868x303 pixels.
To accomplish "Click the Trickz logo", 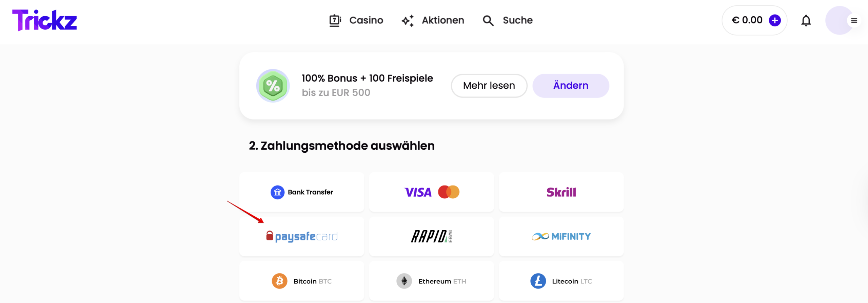I will pyautogui.click(x=44, y=20).
